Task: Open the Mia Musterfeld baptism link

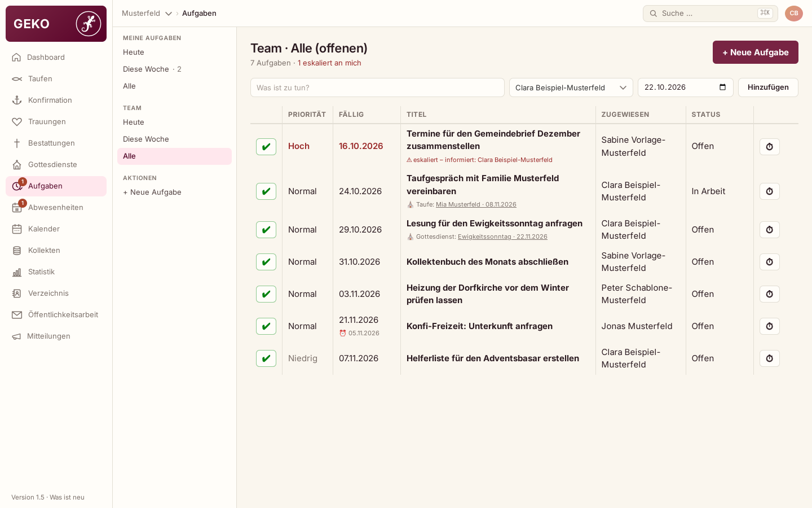Action: tap(476, 204)
